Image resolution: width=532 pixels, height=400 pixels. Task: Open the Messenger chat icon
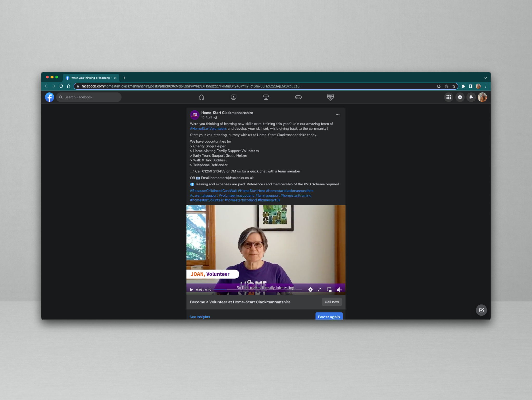(460, 97)
